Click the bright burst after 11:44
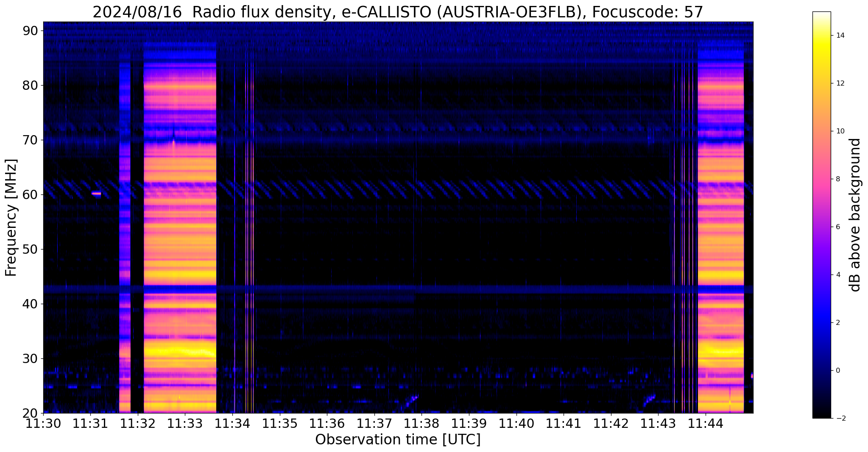 coord(721,227)
